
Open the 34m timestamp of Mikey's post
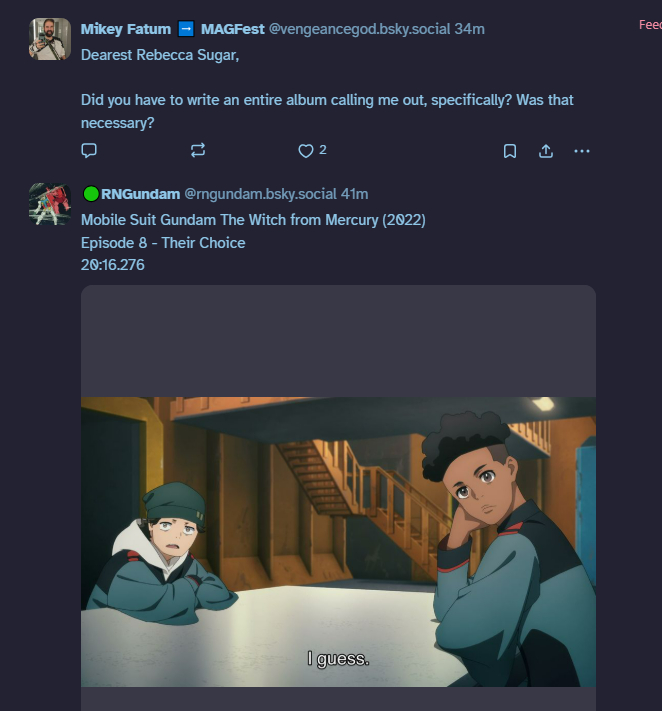[x=470, y=29]
